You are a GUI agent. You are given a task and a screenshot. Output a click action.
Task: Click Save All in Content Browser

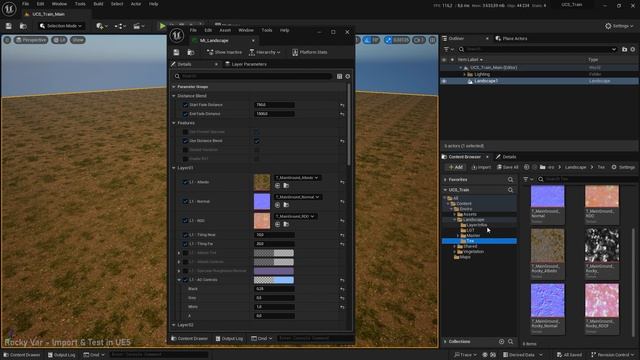point(507,167)
